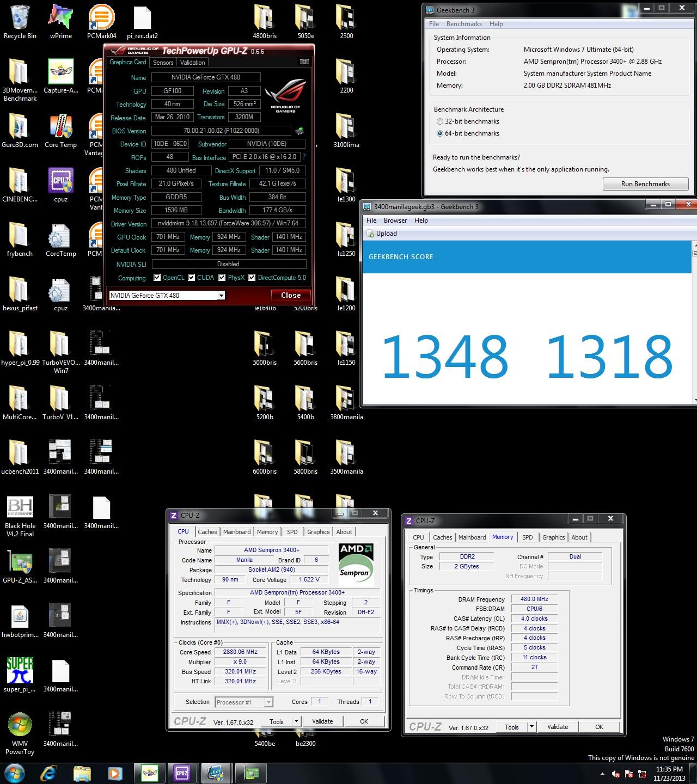Click the Core Speed value 2880.06 MHz
697x784 pixels.
(x=240, y=652)
